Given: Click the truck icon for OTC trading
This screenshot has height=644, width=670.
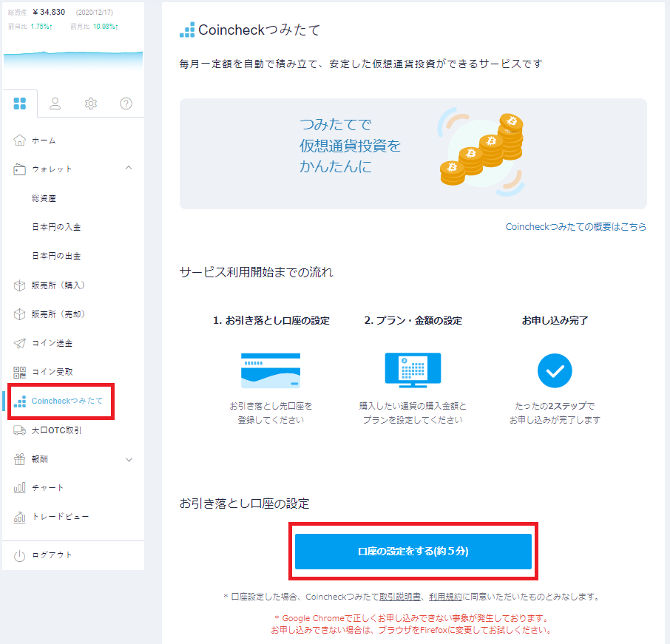Looking at the screenshot, I should tap(19, 430).
